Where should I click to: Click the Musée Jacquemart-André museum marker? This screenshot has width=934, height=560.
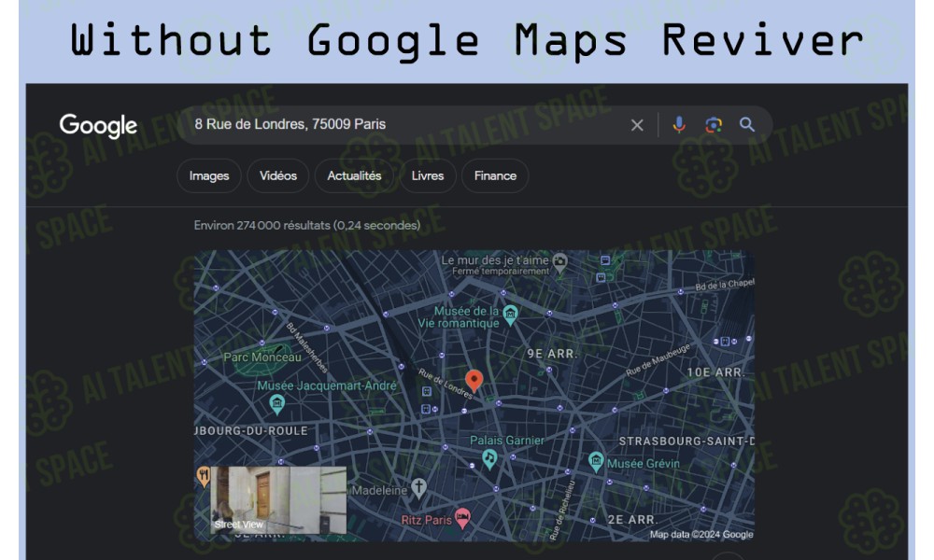coord(277,405)
